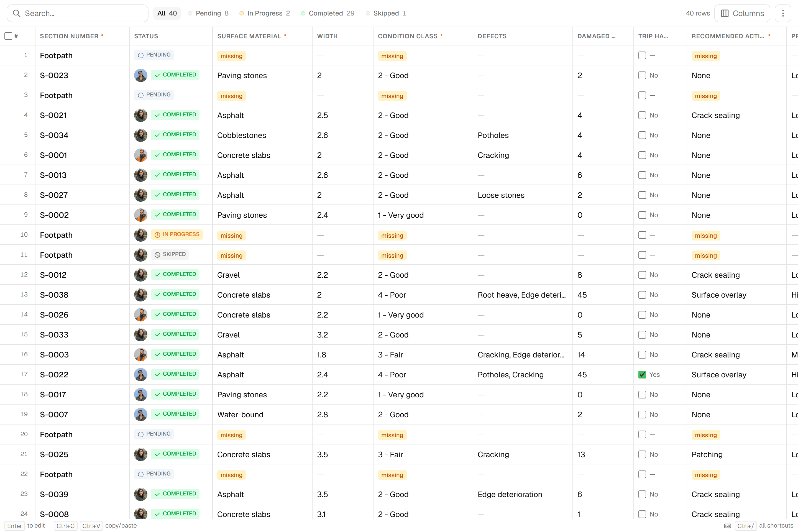Image resolution: width=798 pixels, height=532 pixels.
Task: Click the assignee avatar in row S-0023
Action: click(x=140, y=75)
